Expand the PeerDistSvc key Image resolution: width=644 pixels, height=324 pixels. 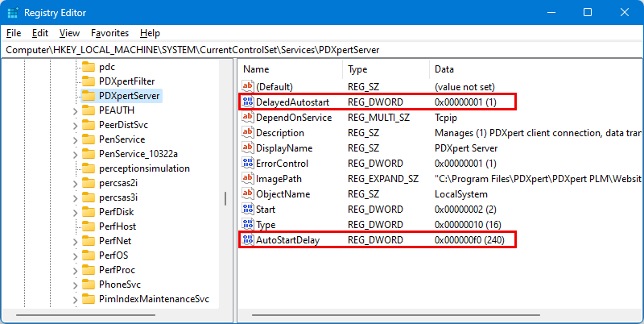tap(75, 126)
